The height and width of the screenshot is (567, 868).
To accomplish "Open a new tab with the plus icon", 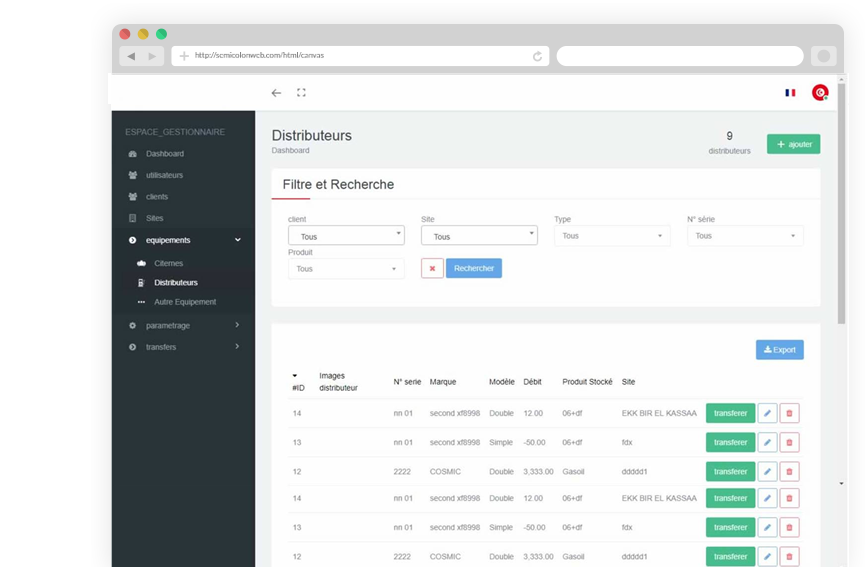I will (184, 55).
